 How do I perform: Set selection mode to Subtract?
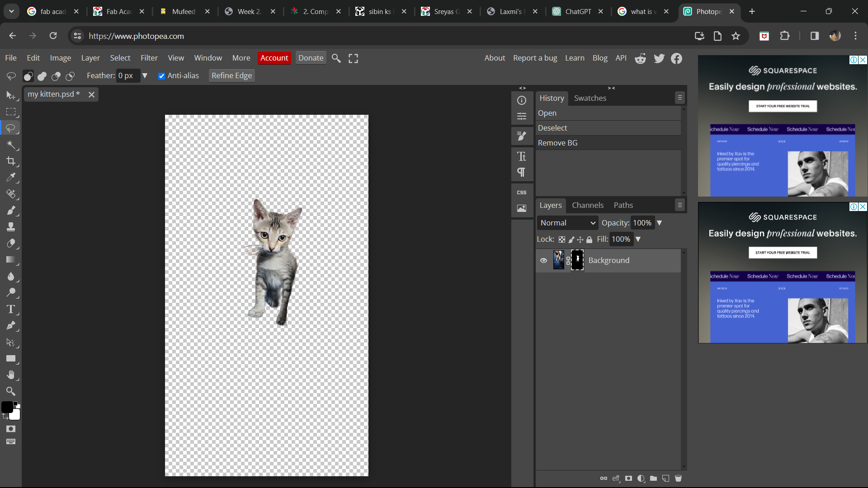point(56,76)
